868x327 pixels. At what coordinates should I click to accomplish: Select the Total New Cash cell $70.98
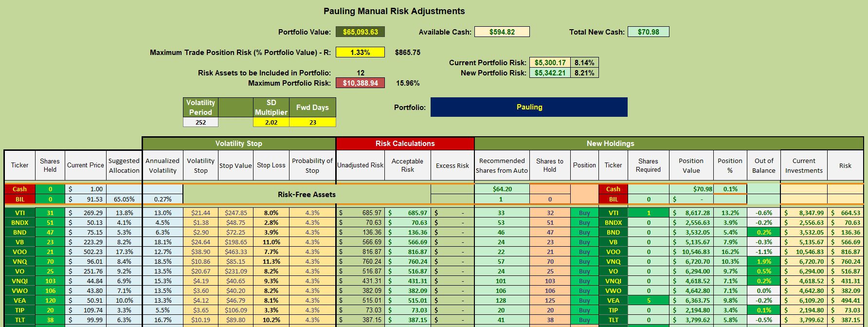click(x=648, y=32)
